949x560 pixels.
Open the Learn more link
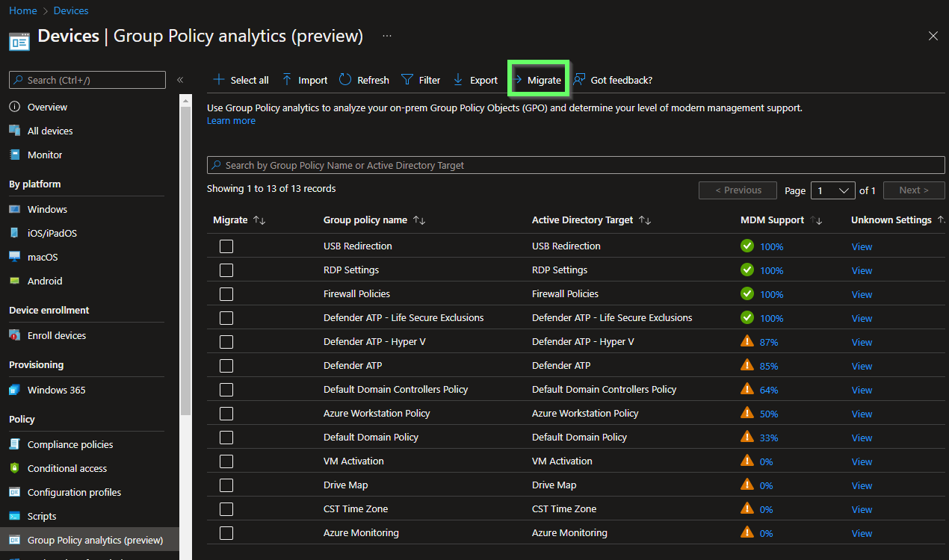tap(231, 121)
